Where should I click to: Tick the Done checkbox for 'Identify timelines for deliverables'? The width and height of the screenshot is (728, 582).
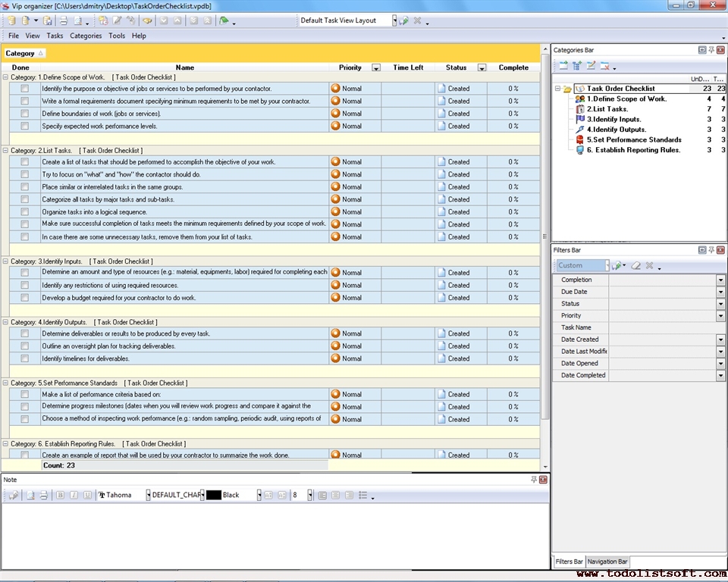click(25, 358)
